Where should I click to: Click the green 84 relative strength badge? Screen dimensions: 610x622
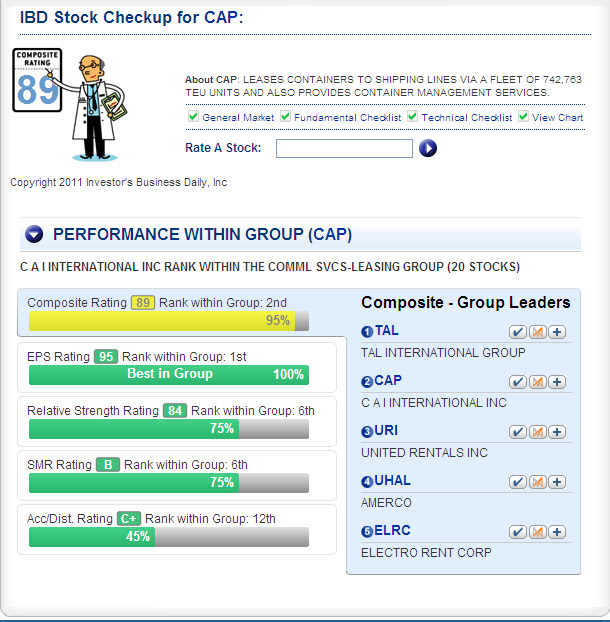point(175,411)
